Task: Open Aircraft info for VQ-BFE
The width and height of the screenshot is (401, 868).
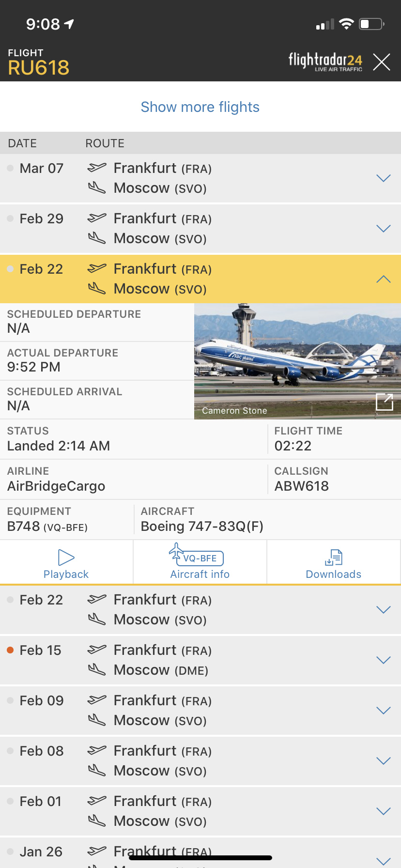Action: coord(200,562)
